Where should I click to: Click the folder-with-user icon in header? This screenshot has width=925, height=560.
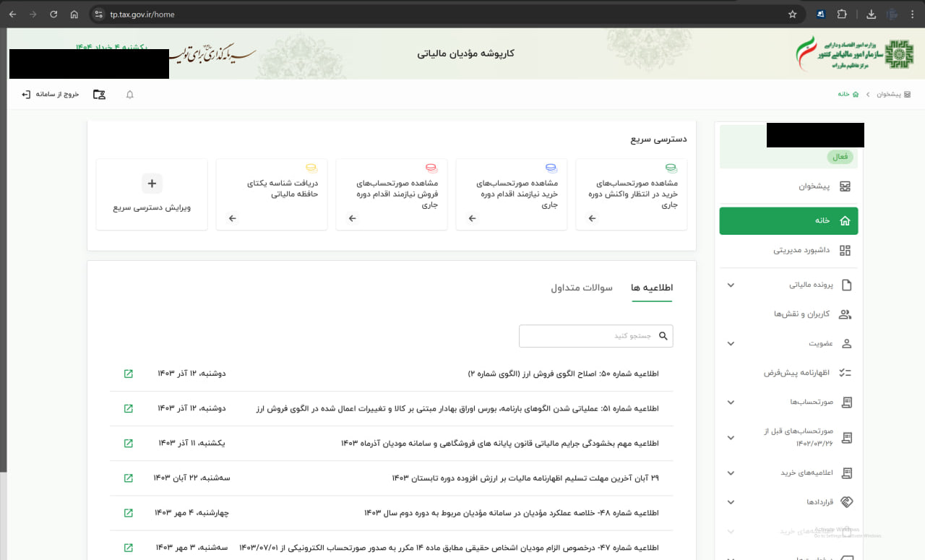99,95
